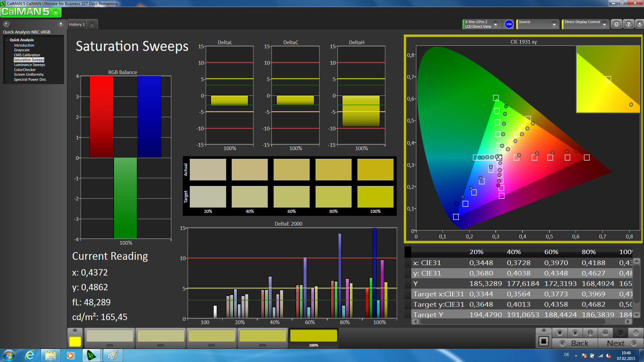This screenshot has height=362, width=644.
Task: Click the Back button
Action: (575, 343)
